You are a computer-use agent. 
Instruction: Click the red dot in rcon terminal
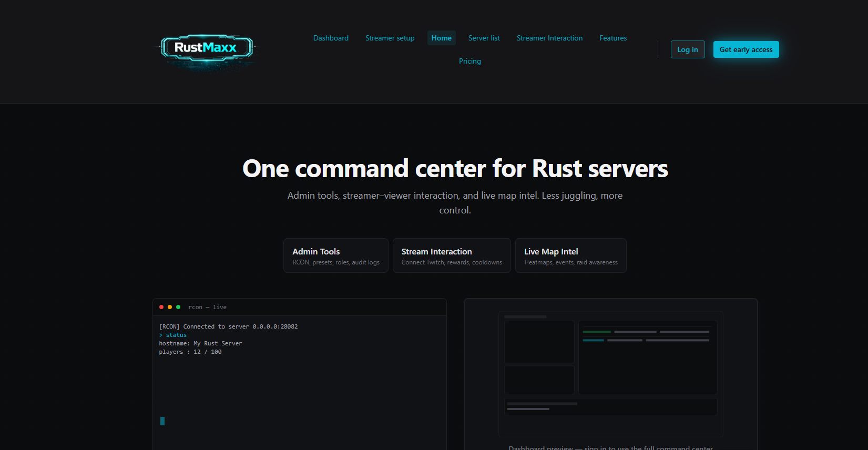(161, 307)
